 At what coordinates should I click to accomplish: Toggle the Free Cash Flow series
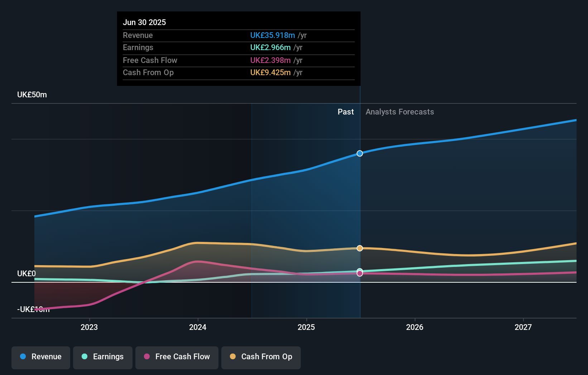tap(177, 357)
